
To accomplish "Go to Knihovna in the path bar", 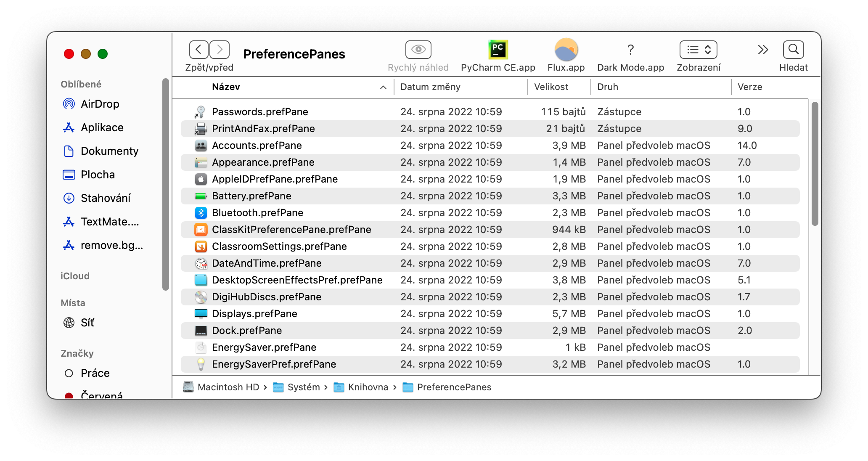I will [x=368, y=387].
